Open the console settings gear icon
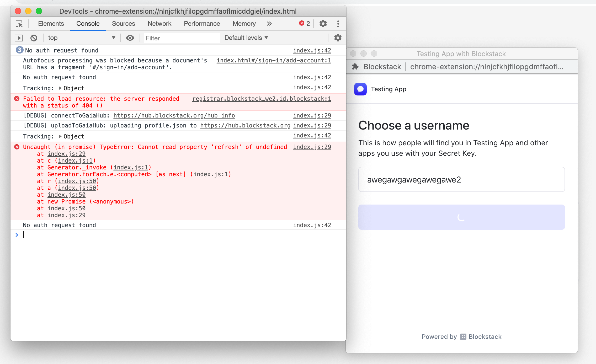 click(338, 38)
